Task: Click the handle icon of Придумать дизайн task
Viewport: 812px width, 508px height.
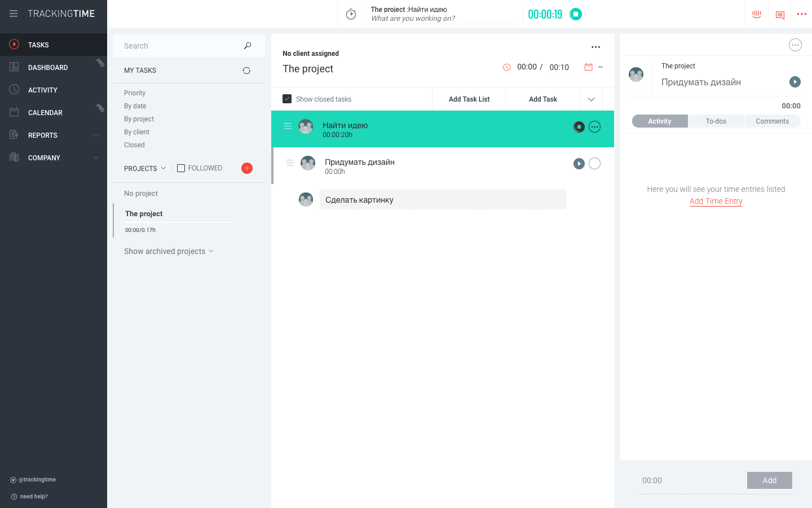Action: pyautogui.click(x=290, y=163)
